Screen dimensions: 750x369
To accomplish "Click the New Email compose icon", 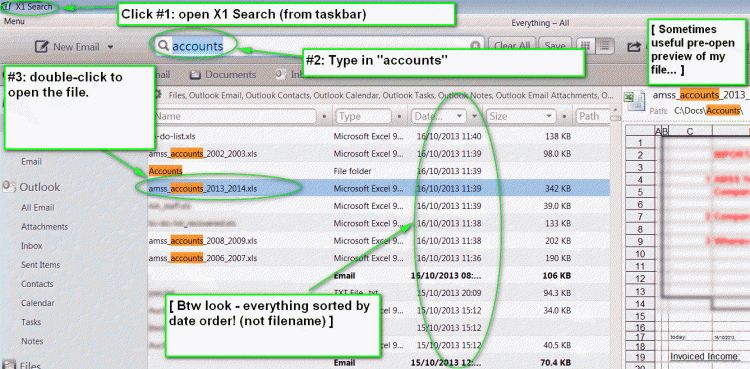I will click(x=42, y=47).
